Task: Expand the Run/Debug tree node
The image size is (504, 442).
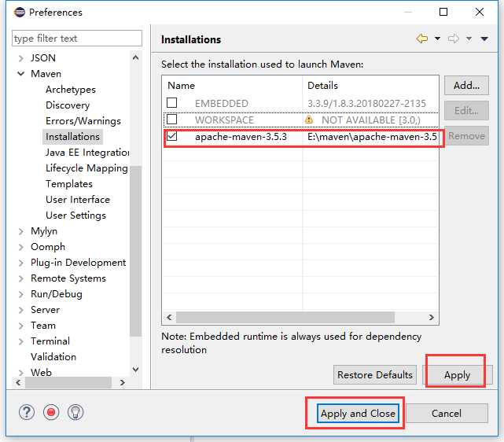Action: 21,294
